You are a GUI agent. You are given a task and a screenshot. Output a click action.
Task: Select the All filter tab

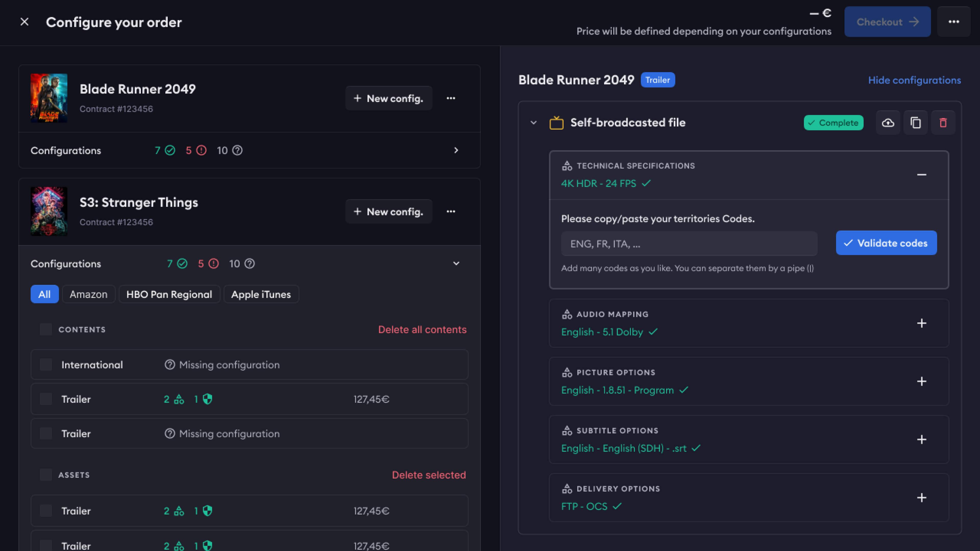[x=44, y=294]
